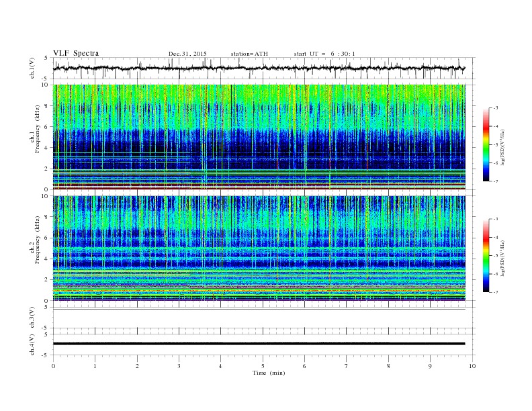532x411 pixels.
Task: Click the ch.2 spectrogram panel
Action: [x=259, y=248]
